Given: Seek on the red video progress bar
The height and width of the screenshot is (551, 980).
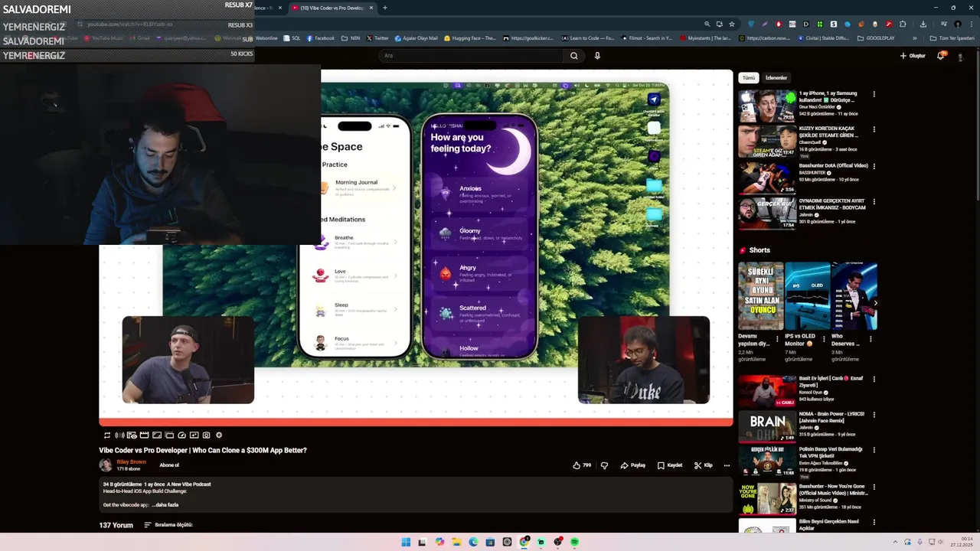Looking at the screenshot, I should click(x=416, y=422).
